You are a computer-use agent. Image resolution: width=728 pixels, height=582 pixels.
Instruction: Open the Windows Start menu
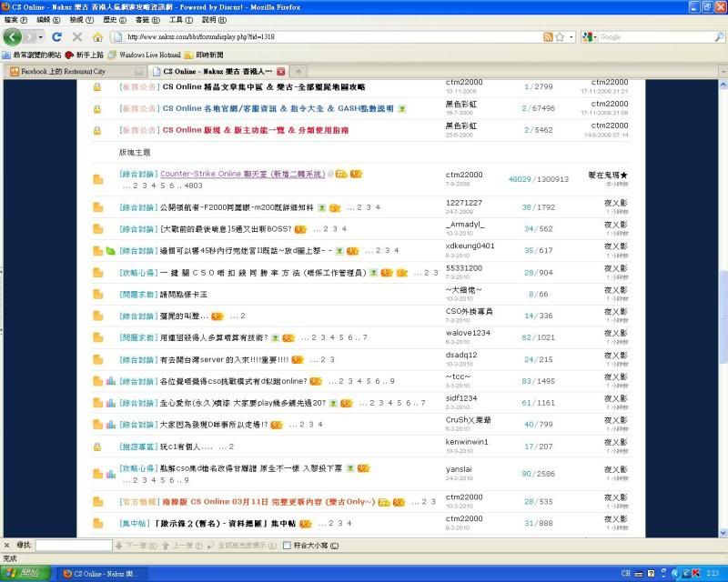(25, 574)
